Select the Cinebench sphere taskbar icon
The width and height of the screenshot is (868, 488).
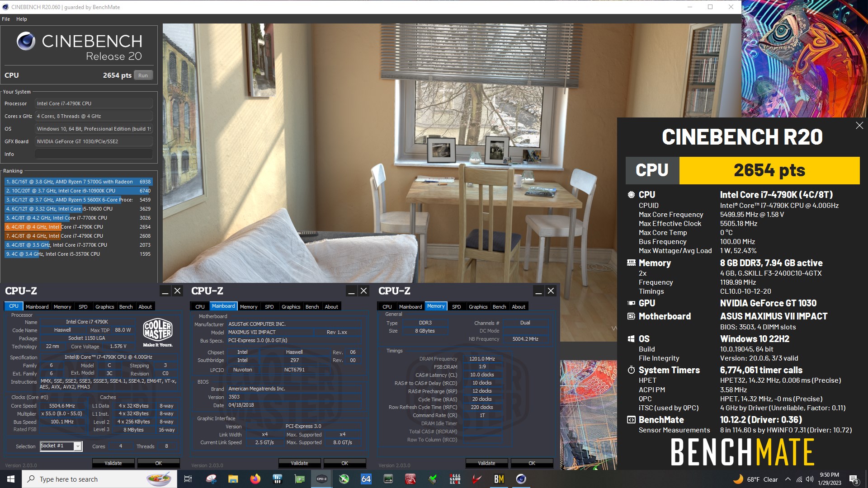(521, 479)
